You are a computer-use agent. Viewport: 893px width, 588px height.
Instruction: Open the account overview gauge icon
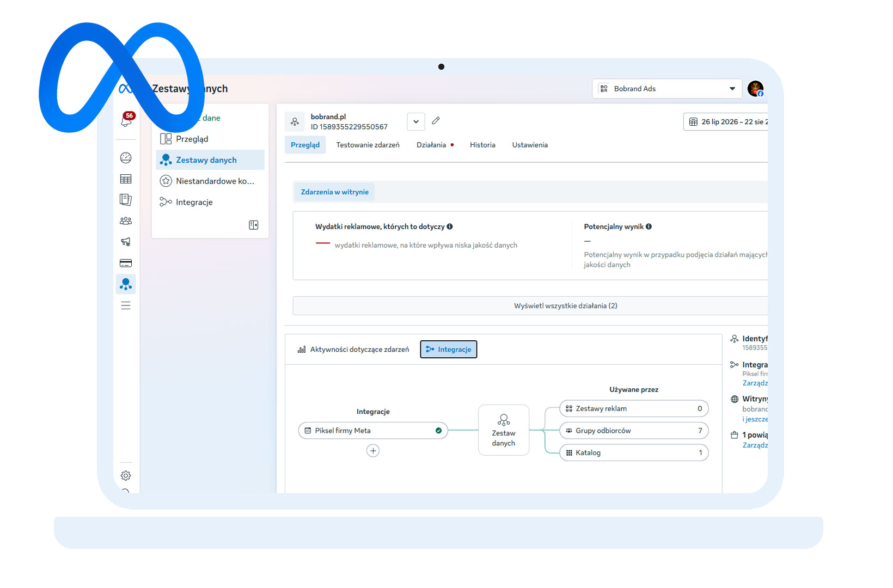pyautogui.click(x=126, y=158)
